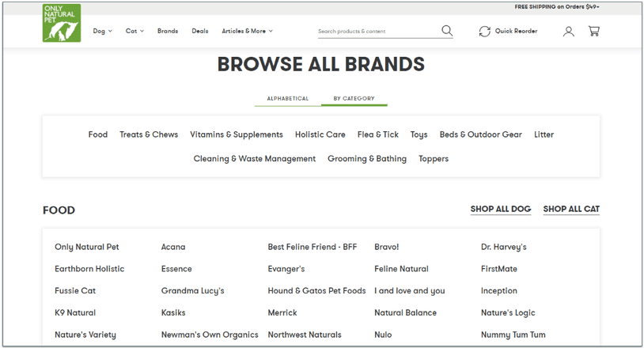Expand the Dog menu dropdown
644x348 pixels.
[102, 31]
